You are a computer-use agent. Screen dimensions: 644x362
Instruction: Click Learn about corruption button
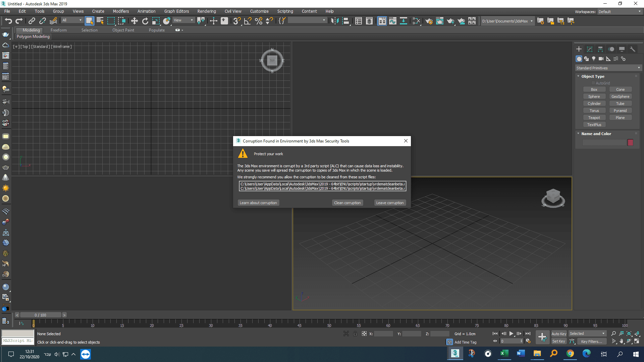tap(258, 203)
